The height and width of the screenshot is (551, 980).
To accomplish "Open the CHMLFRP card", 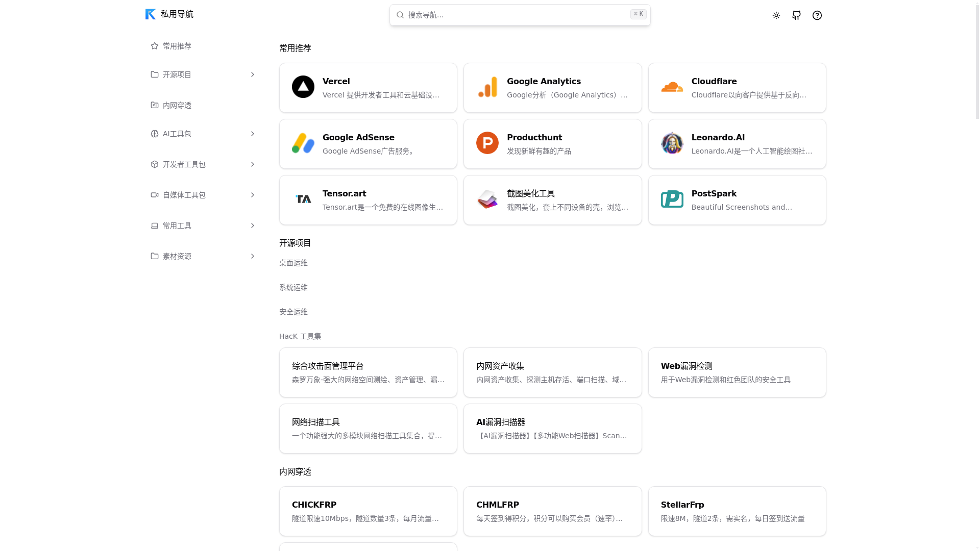I will click(552, 511).
